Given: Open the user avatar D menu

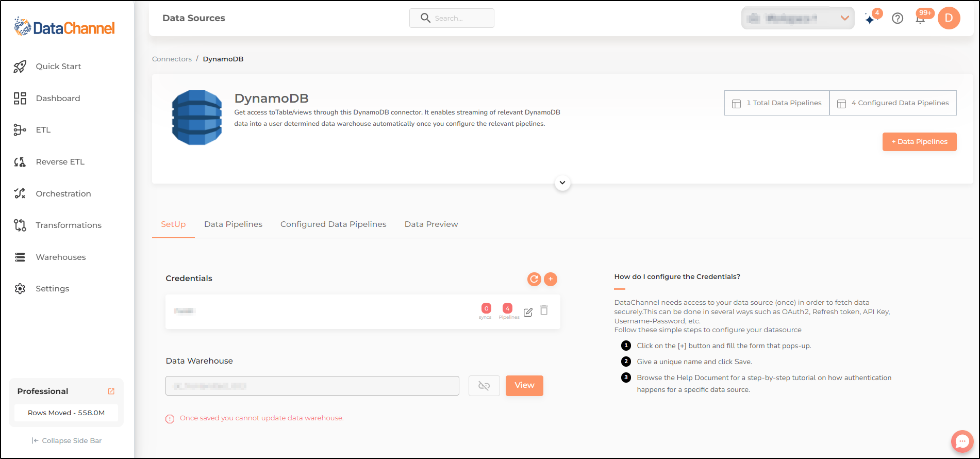Looking at the screenshot, I should click(x=949, y=18).
